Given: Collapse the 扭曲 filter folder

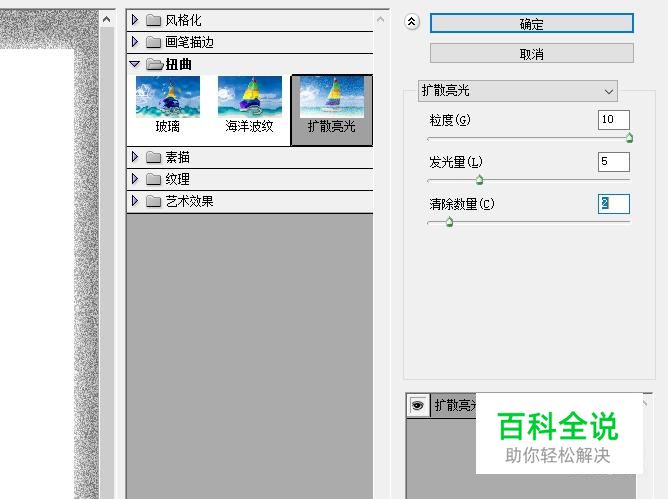Looking at the screenshot, I should (135, 64).
